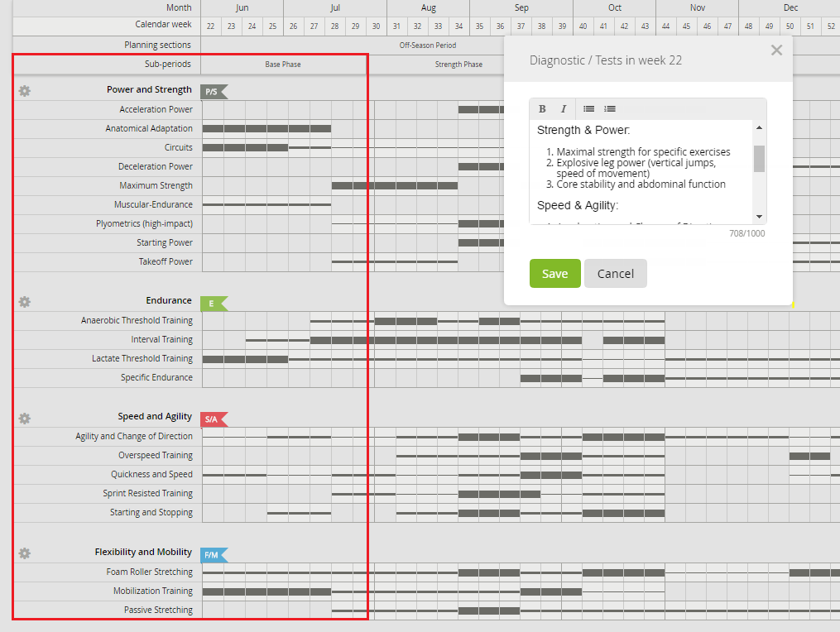Open settings gear for Power and Strength
This screenshot has height=632, width=840.
pos(25,91)
